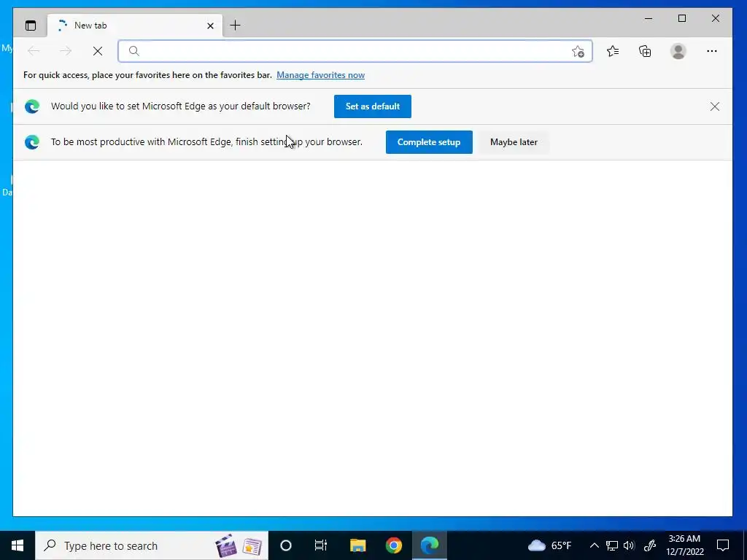Focus the address bar search field
This screenshot has width=747, height=560.
click(355, 51)
